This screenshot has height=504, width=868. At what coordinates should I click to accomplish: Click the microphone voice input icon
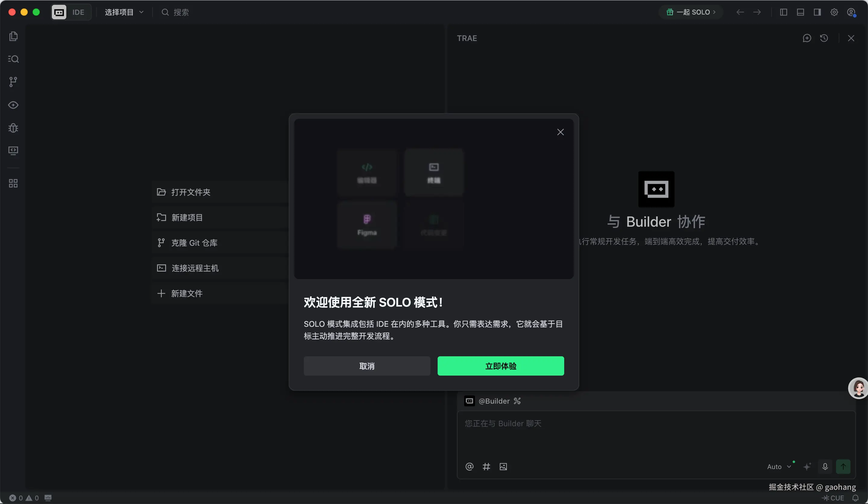825,466
